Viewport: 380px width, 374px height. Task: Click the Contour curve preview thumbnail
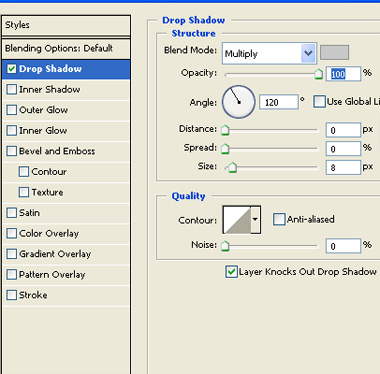237,220
